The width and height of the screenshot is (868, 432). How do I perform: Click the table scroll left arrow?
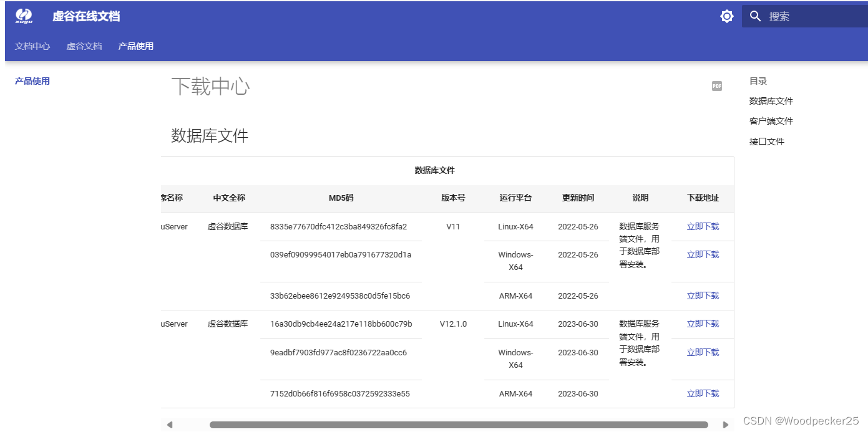click(169, 425)
